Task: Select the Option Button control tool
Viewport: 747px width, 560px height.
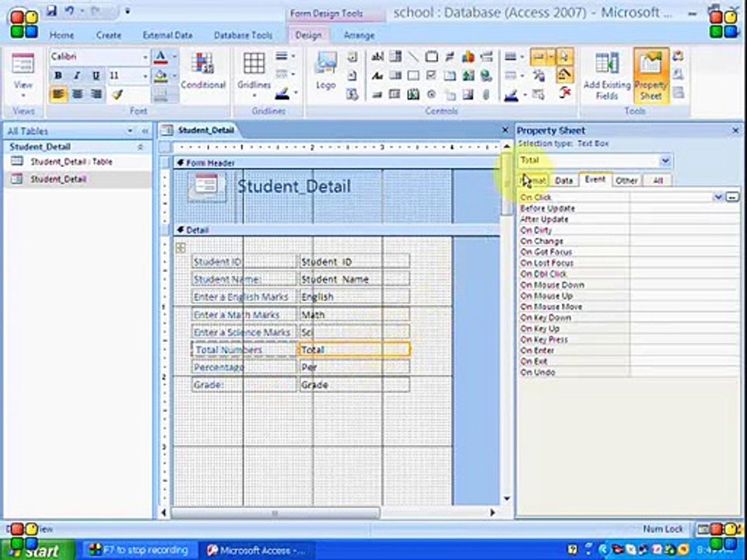Action: click(x=431, y=94)
